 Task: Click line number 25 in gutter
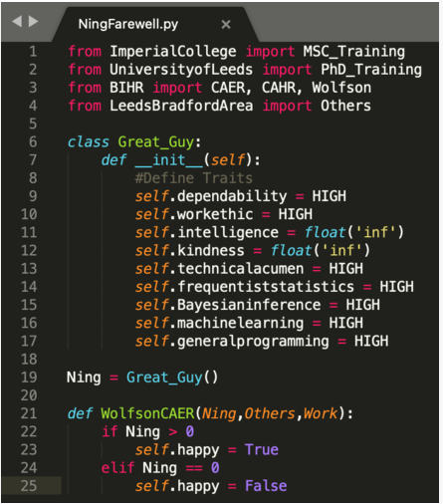29,486
